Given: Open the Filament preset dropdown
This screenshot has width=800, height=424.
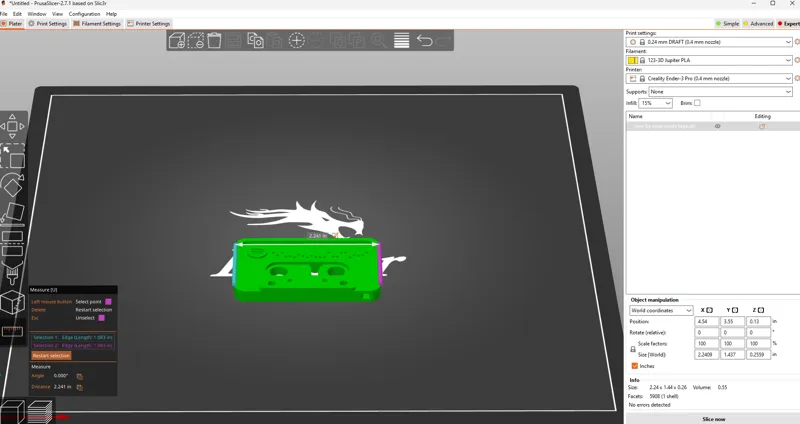Looking at the screenshot, I should 709,60.
